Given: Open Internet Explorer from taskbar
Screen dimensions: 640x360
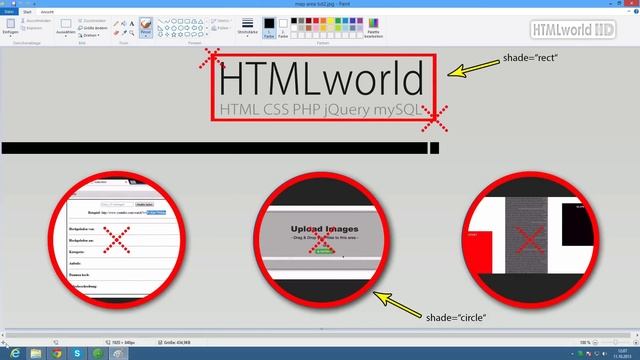Looking at the screenshot, I should (15, 353).
